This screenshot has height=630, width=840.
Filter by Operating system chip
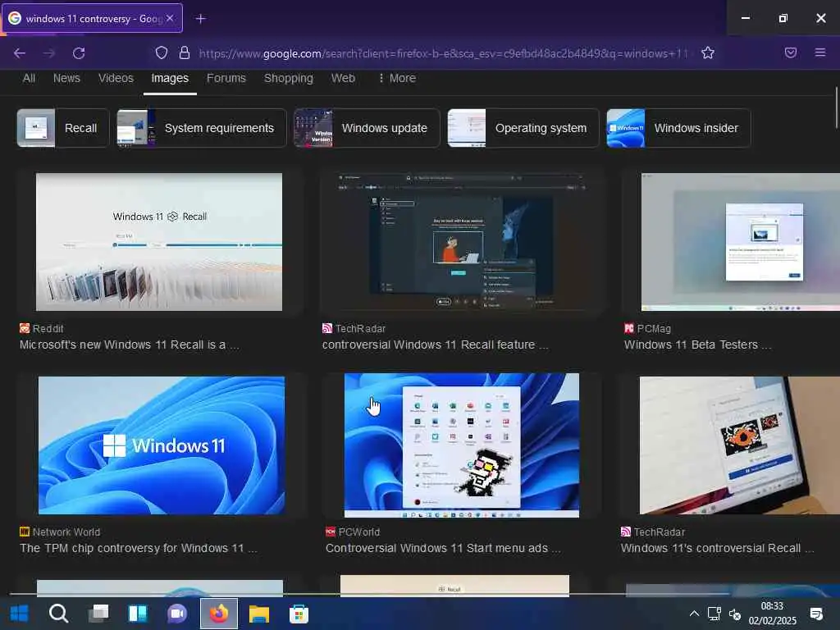pos(523,128)
